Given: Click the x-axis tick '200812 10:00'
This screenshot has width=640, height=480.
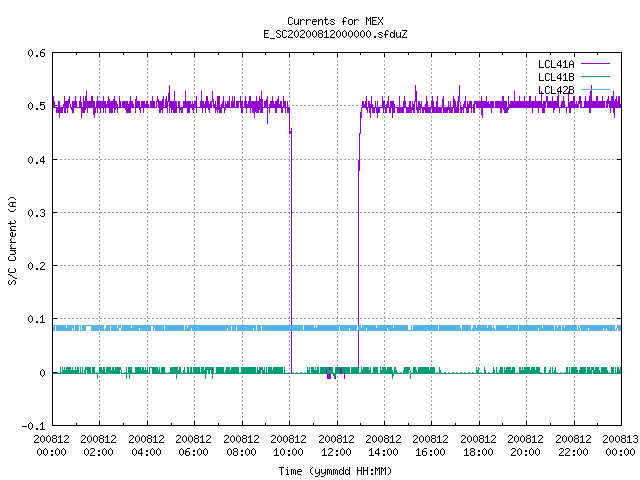Looking at the screenshot, I should click(x=289, y=445).
